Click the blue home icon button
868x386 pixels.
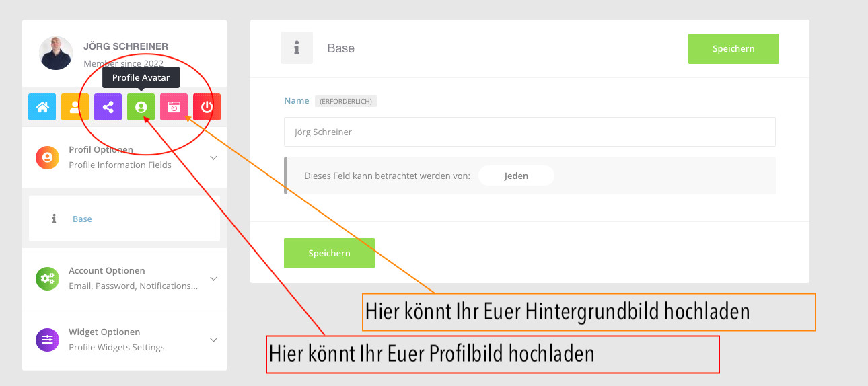pos(42,107)
